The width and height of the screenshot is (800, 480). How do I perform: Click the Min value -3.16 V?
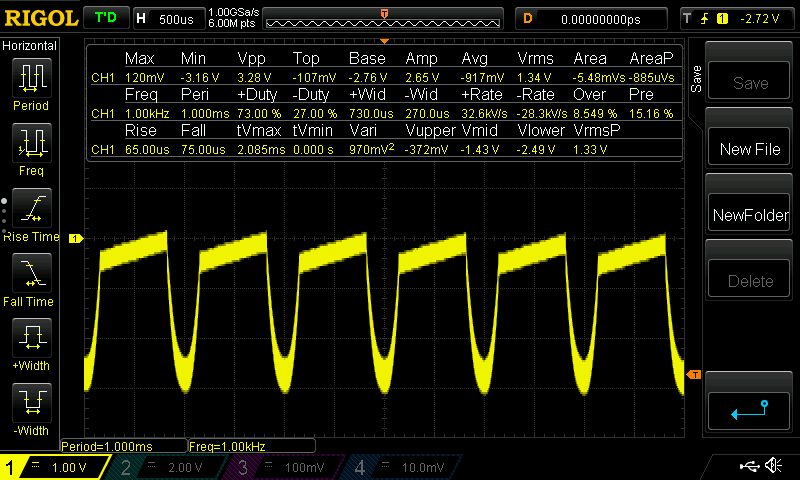[x=200, y=78]
